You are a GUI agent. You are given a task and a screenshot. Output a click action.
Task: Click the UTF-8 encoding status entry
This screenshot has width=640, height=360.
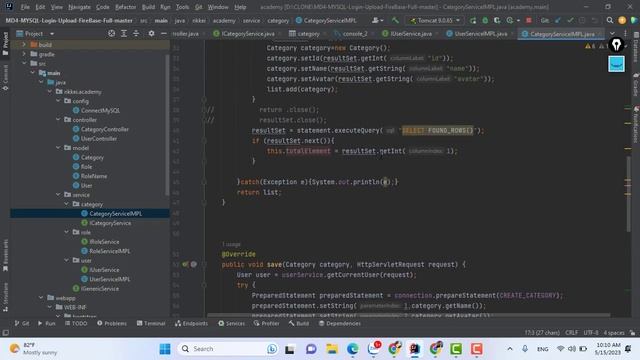pos(591,333)
